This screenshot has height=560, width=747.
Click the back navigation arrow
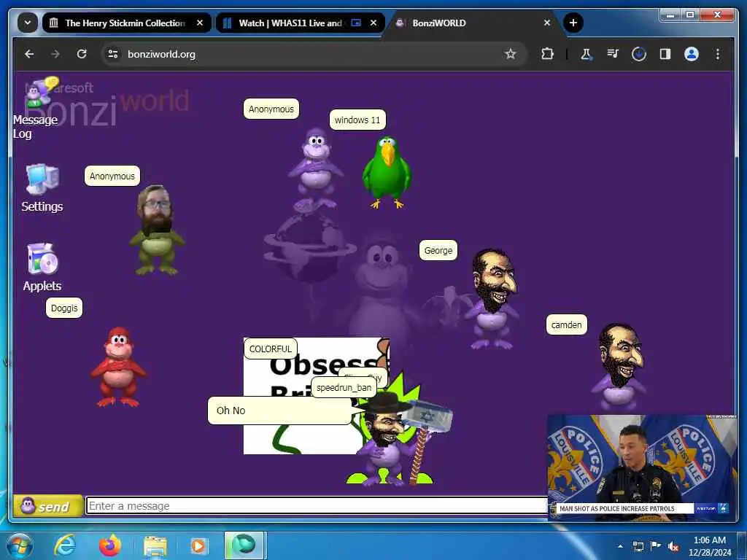click(x=29, y=54)
